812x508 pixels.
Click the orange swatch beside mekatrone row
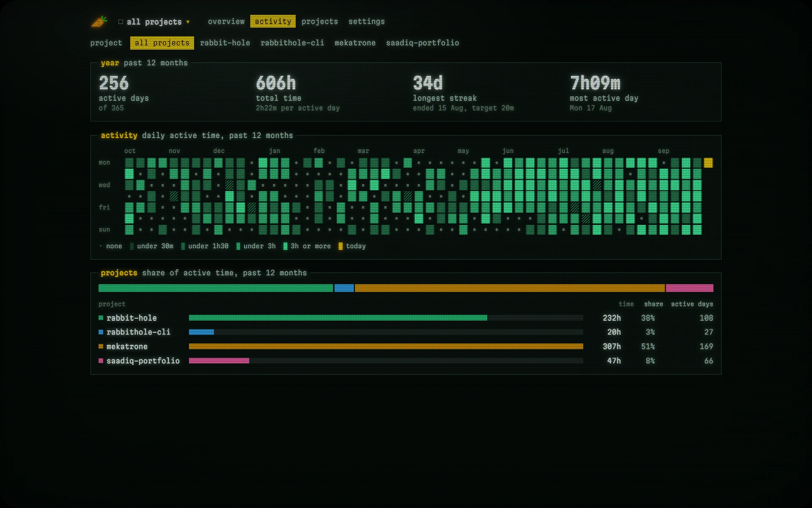[x=101, y=346]
